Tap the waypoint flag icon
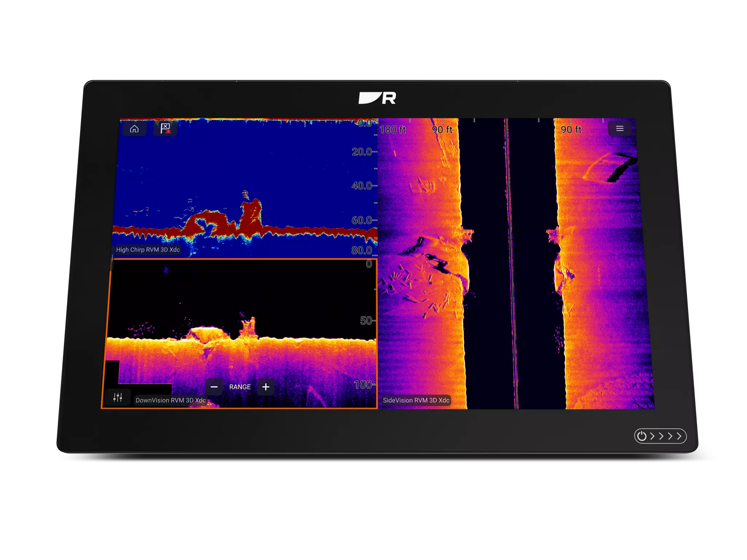Screen dimensions: 747x560 pyautogui.click(x=165, y=129)
